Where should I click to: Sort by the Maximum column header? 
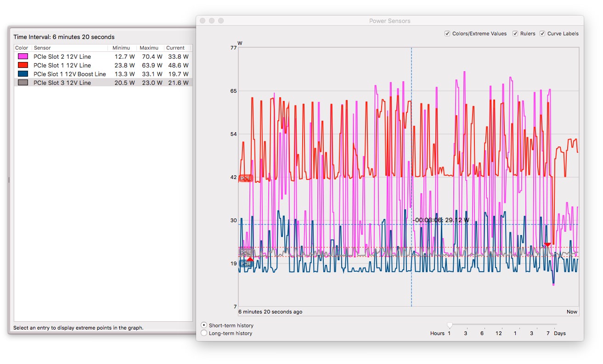point(150,48)
